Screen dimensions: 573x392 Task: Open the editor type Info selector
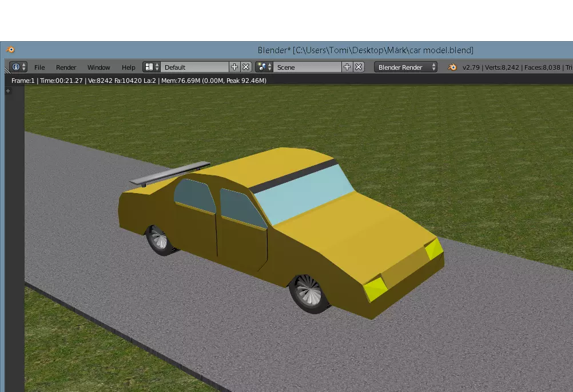18,67
